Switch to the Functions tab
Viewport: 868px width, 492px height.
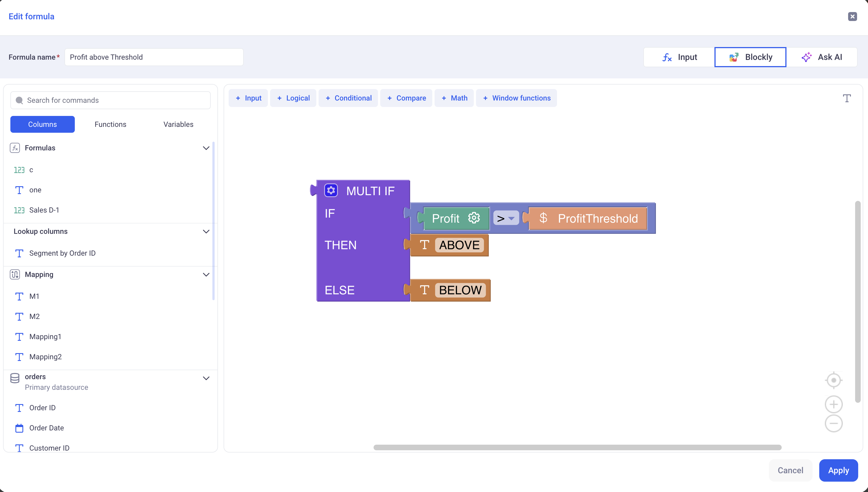coord(110,124)
